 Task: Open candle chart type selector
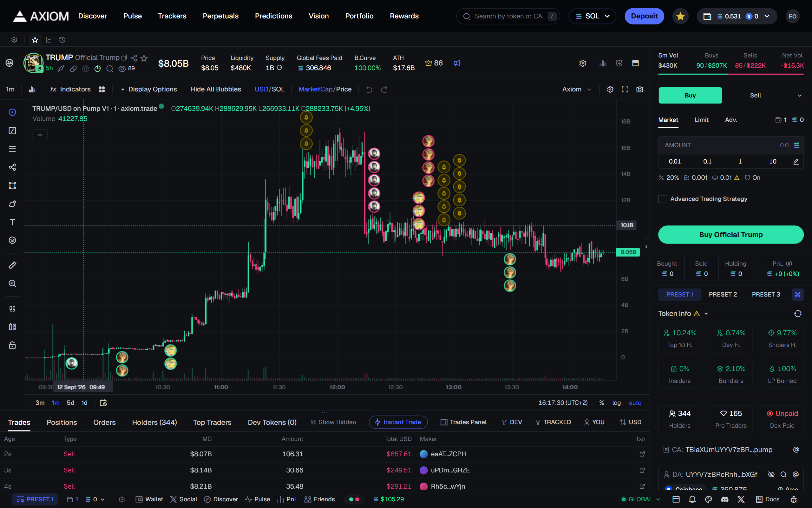[x=32, y=89]
